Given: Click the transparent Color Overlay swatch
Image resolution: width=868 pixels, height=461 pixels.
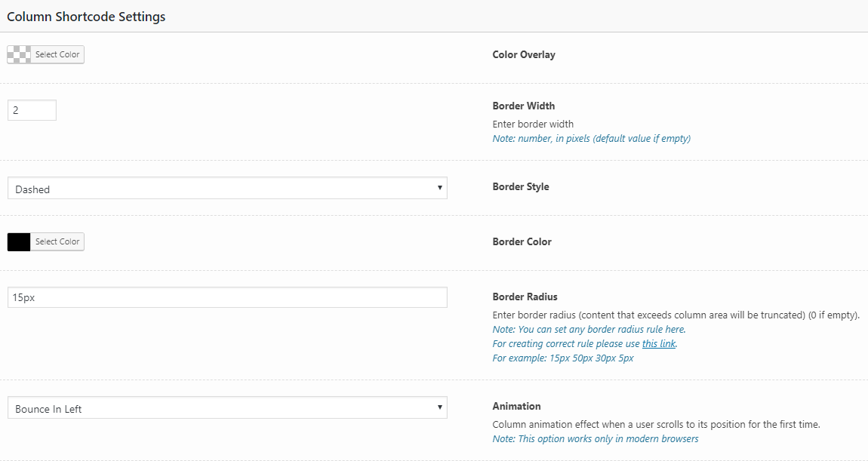Looking at the screenshot, I should [19, 54].
